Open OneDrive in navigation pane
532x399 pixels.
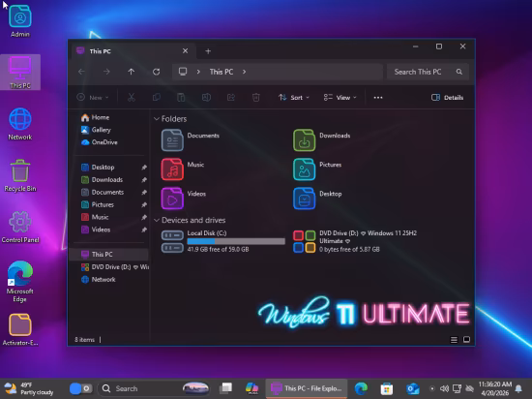[x=99, y=142]
